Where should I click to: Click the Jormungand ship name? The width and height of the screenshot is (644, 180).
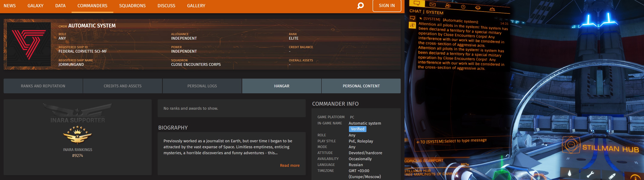(x=71, y=65)
